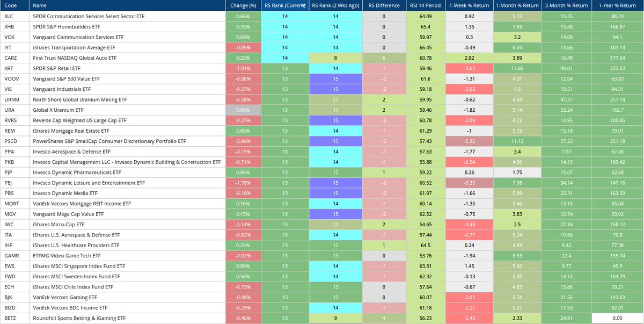644x324 pixels.
Task: Click the 1-year return 257.14 for URNM
Action: click(618, 99)
